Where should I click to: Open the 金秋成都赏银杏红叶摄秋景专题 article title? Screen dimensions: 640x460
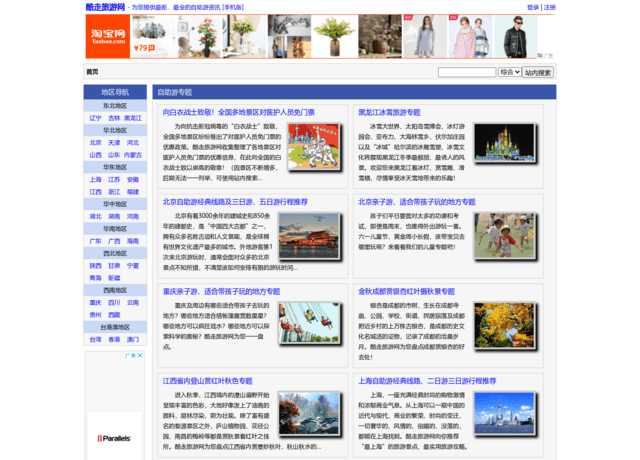(406, 291)
